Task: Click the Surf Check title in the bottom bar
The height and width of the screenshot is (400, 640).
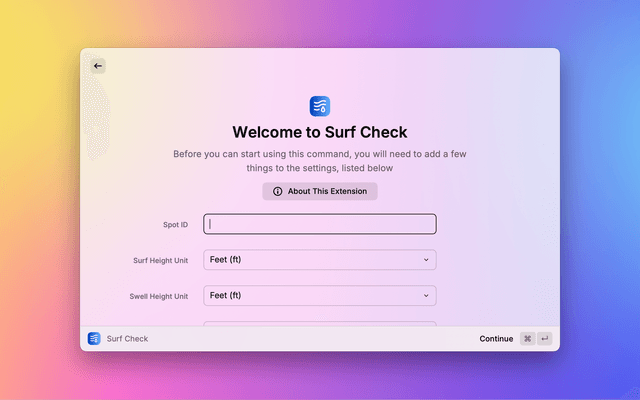Action: pyautogui.click(x=127, y=339)
